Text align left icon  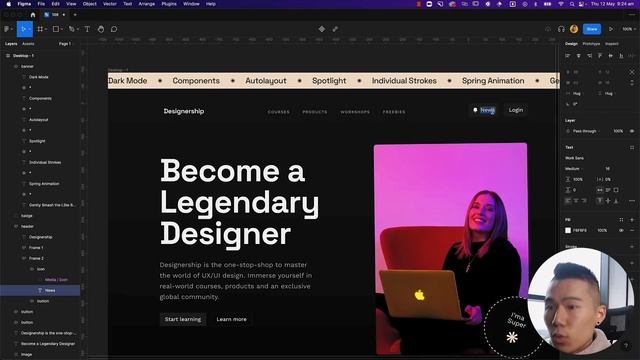point(568,201)
